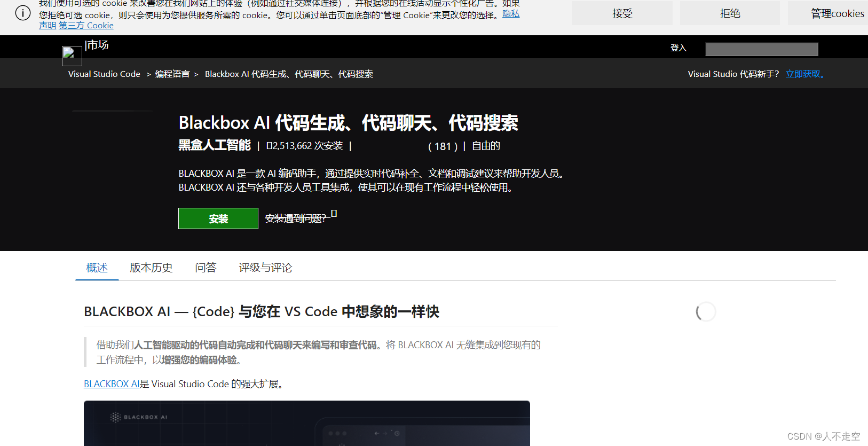Image resolution: width=868 pixels, height=446 pixels.
Task: Go to Visual Studio Code breadcrumb
Action: tap(104, 74)
